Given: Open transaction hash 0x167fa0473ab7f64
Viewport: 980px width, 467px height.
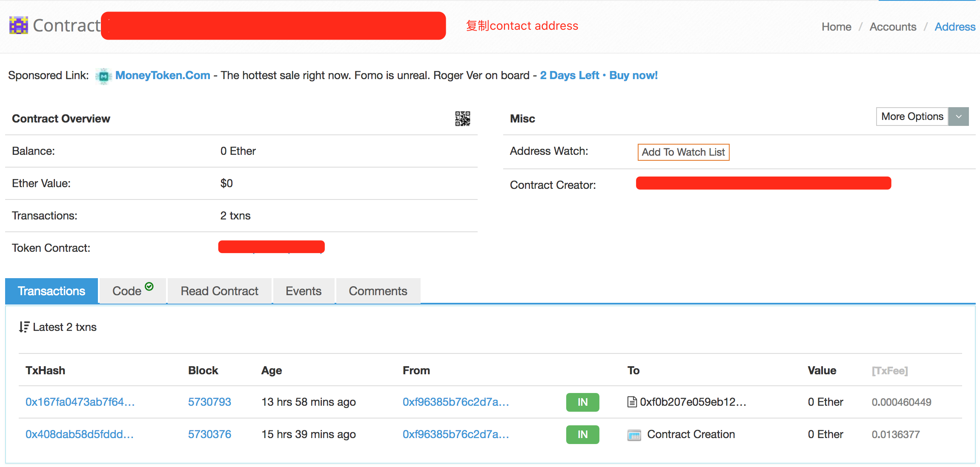Looking at the screenshot, I should [80, 402].
